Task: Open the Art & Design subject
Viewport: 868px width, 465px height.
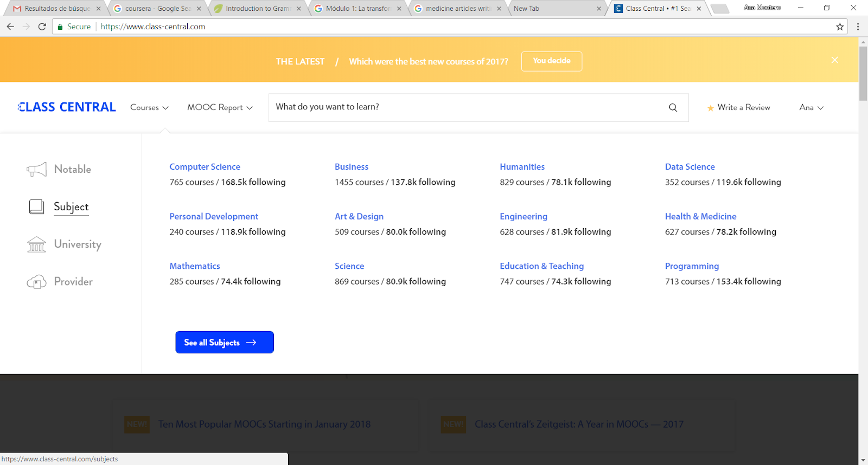Action: coord(359,217)
